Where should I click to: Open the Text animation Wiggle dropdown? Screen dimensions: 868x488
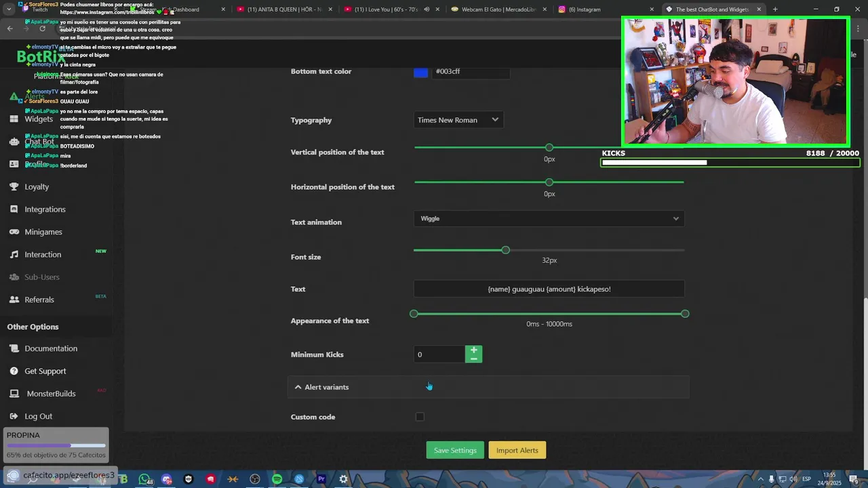(x=549, y=218)
